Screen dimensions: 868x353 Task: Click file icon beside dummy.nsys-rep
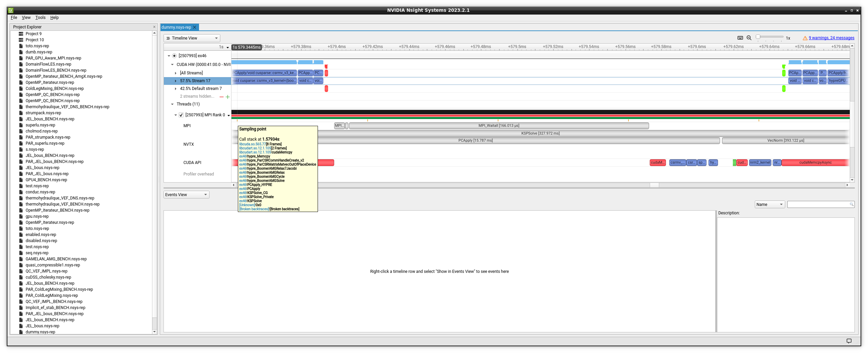coord(21,332)
